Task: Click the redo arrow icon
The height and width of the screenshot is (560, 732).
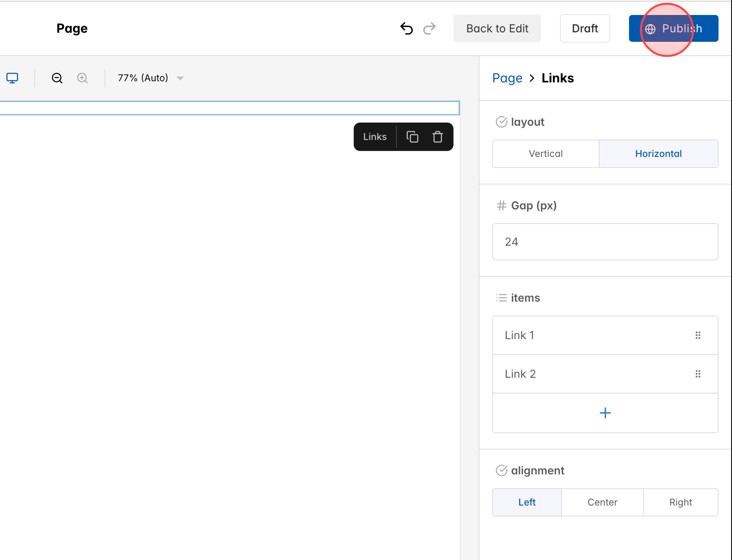Action: [x=430, y=28]
